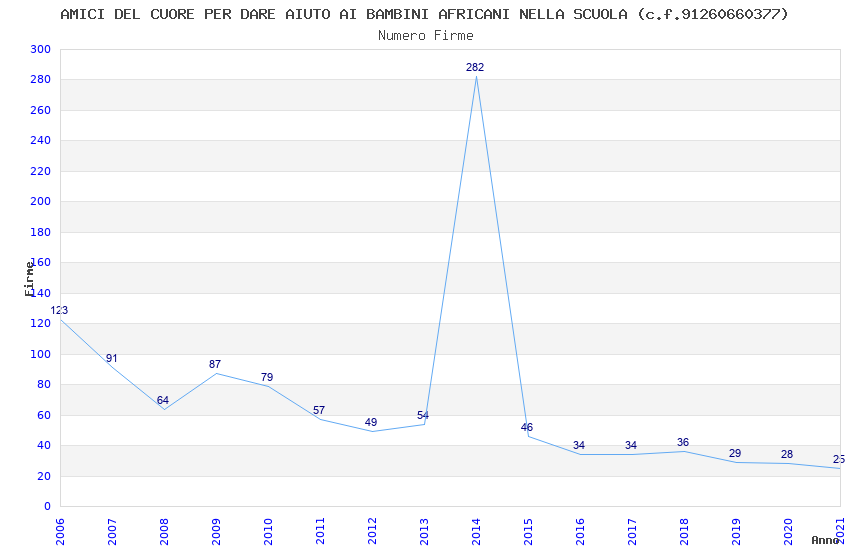Viewport: 850px width, 550px height.
Task: Click the chart title "AMICI DEL CUORE PER DARE AIUTO"
Action: 195,14
